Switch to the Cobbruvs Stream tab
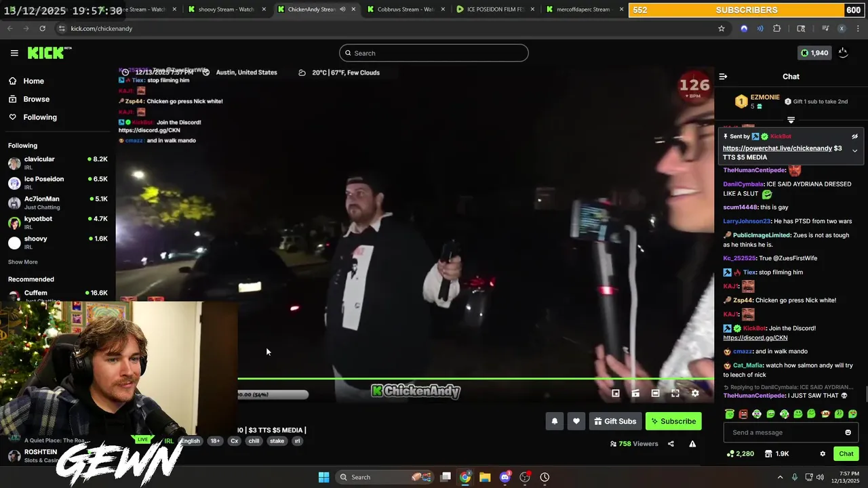 tap(406, 9)
